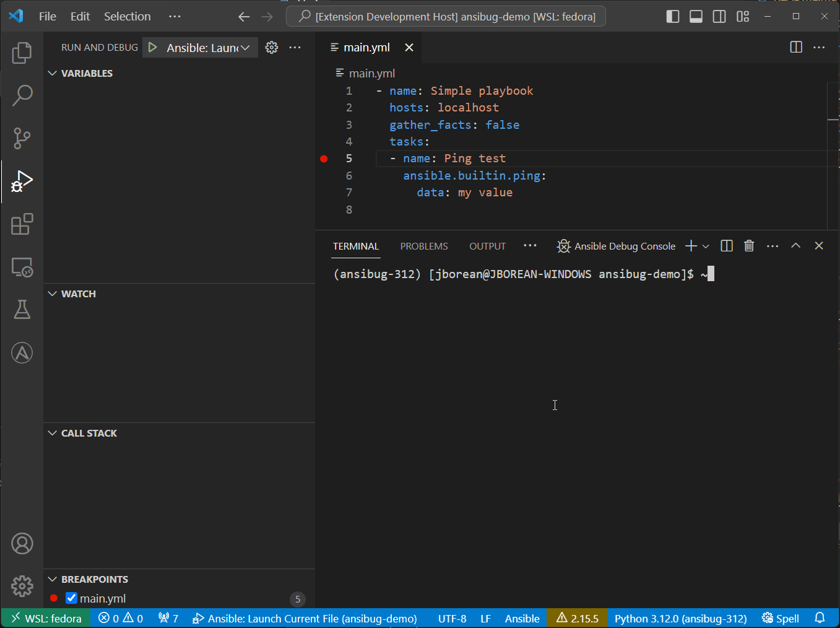Open the Extensions view

coord(22,224)
